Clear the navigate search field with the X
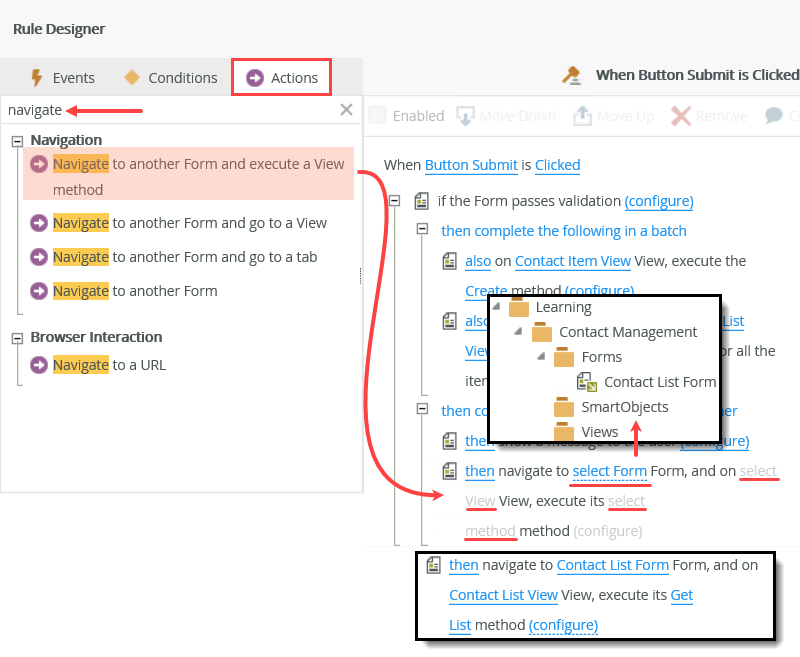The width and height of the screenshot is (800, 657). (x=345, y=109)
